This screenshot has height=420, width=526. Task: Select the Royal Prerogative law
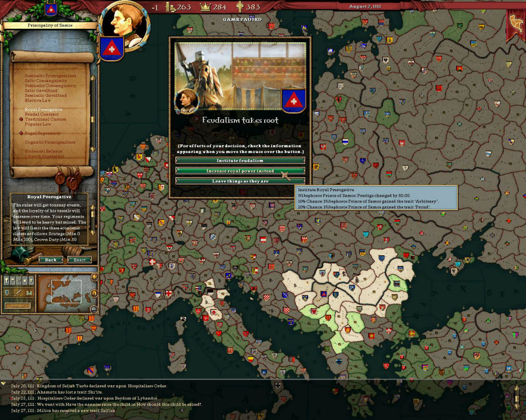(43, 110)
